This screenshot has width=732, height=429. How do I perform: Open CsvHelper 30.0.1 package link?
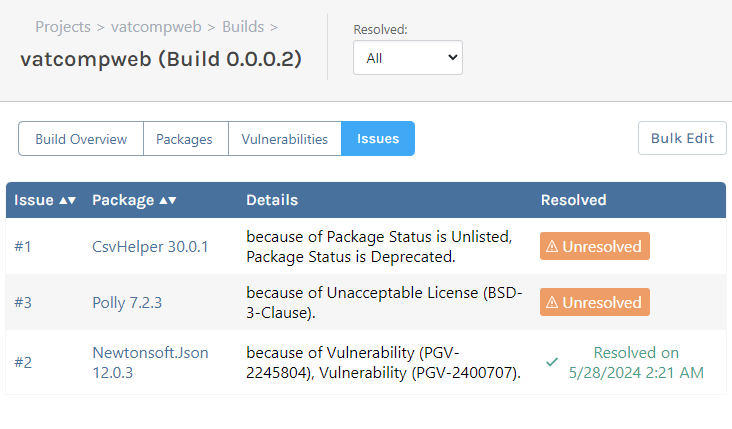click(150, 246)
